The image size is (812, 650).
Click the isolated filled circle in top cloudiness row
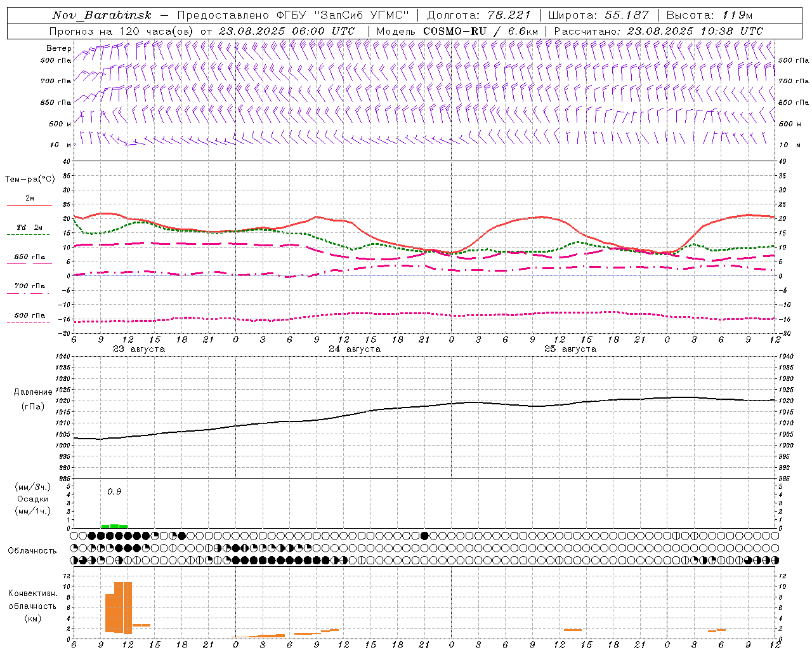[424, 536]
